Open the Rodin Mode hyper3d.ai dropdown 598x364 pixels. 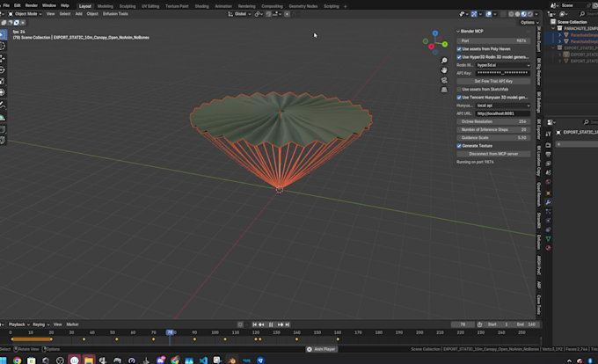(503, 65)
